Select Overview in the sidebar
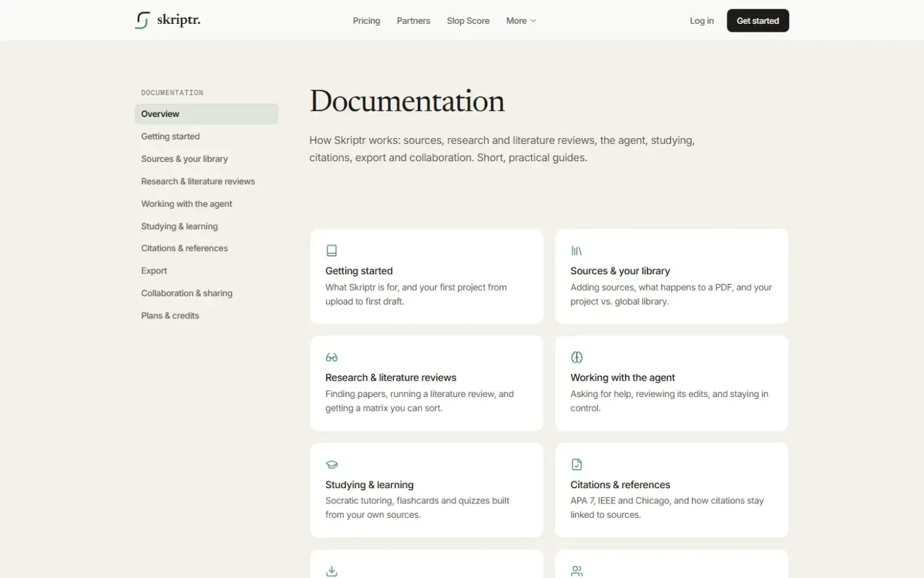 coord(207,114)
